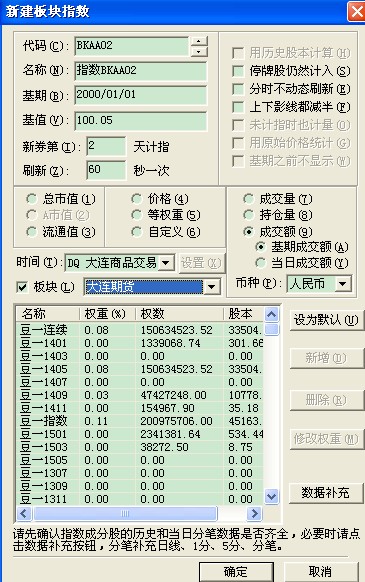The height and width of the screenshot is (582, 365).
Task: Confirm with 确定 button
Action: [236, 572]
